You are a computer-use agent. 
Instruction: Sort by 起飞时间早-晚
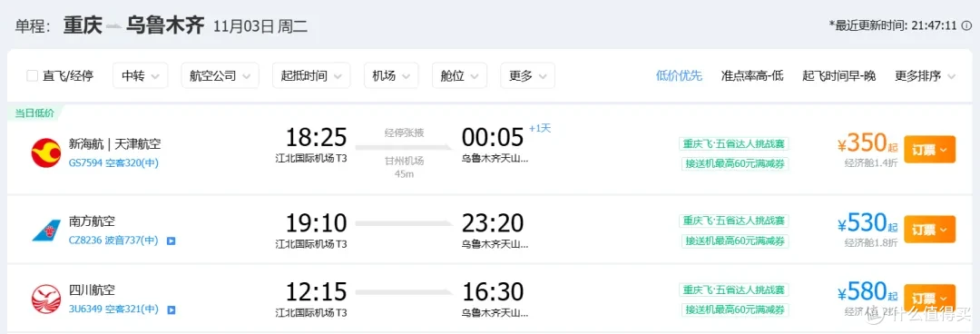pyautogui.click(x=838, y=75)
